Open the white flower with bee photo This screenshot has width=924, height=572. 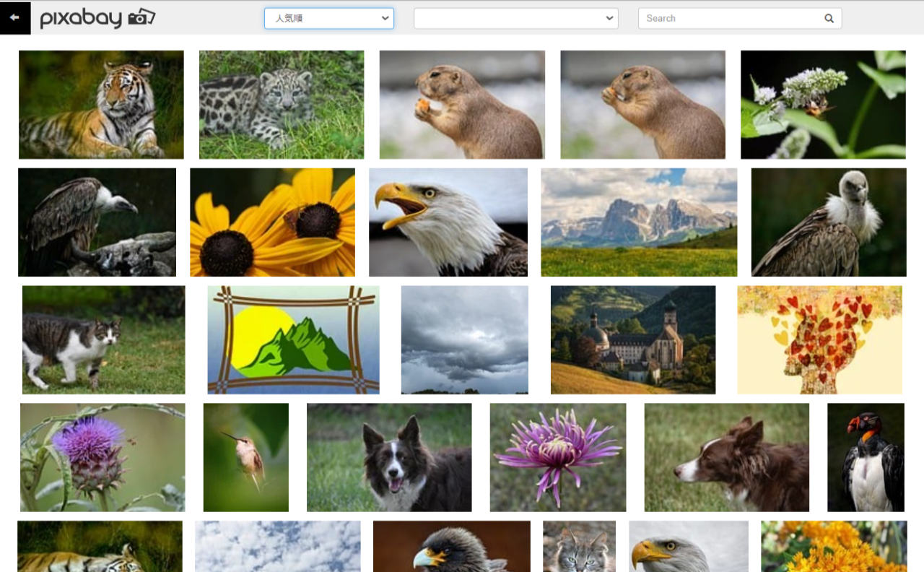pyautogui.click(x=823, y=105)
